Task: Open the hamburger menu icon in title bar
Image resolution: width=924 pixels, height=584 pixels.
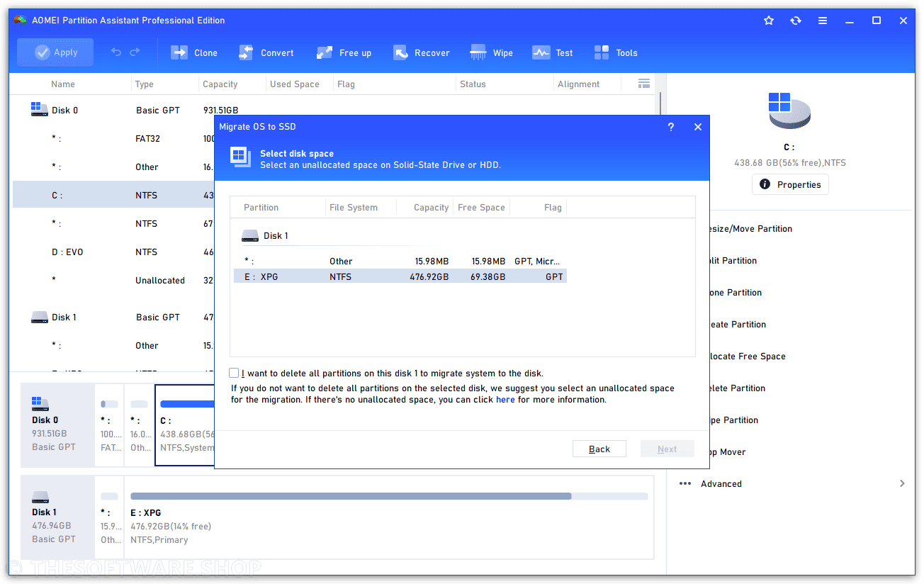Action: point(823,21)
